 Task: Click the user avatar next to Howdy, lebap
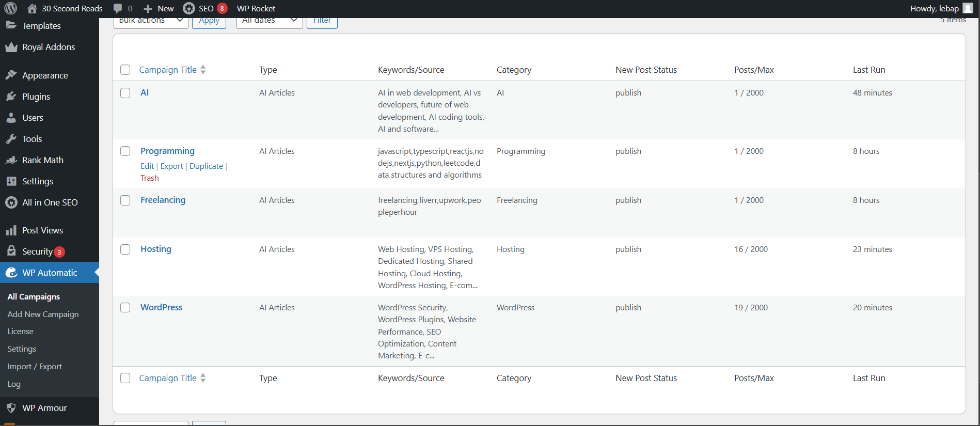pos(968,8)
